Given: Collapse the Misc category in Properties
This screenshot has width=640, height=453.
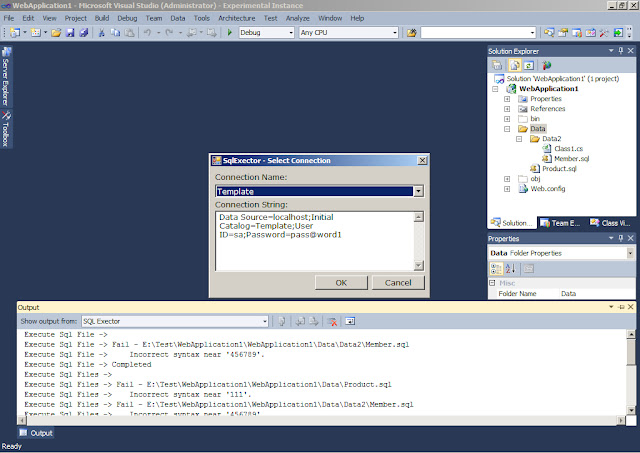Looking at the screenshot, I should coord(492,283).
